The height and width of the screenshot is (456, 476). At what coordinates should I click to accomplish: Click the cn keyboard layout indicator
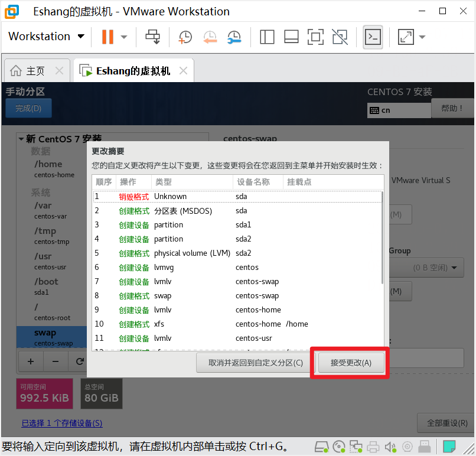pyautogui.click(x=399, y=110)
